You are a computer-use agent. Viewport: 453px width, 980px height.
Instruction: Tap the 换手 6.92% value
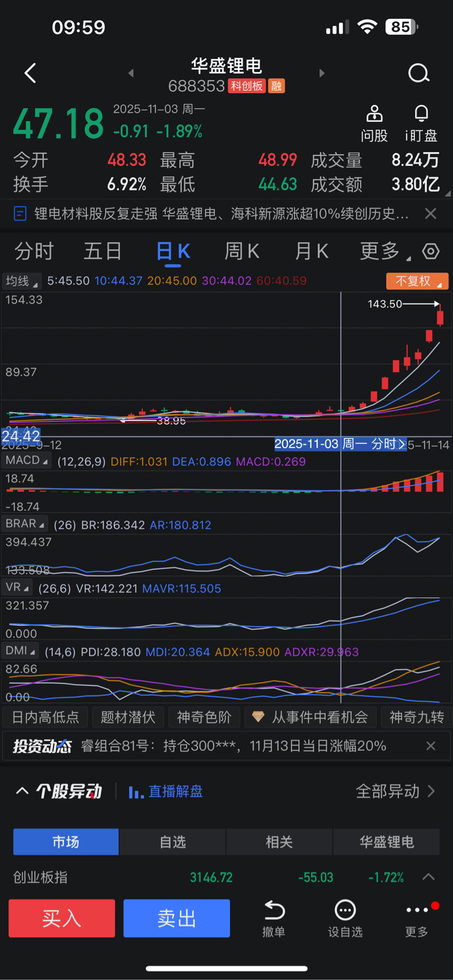coord(127,185)
